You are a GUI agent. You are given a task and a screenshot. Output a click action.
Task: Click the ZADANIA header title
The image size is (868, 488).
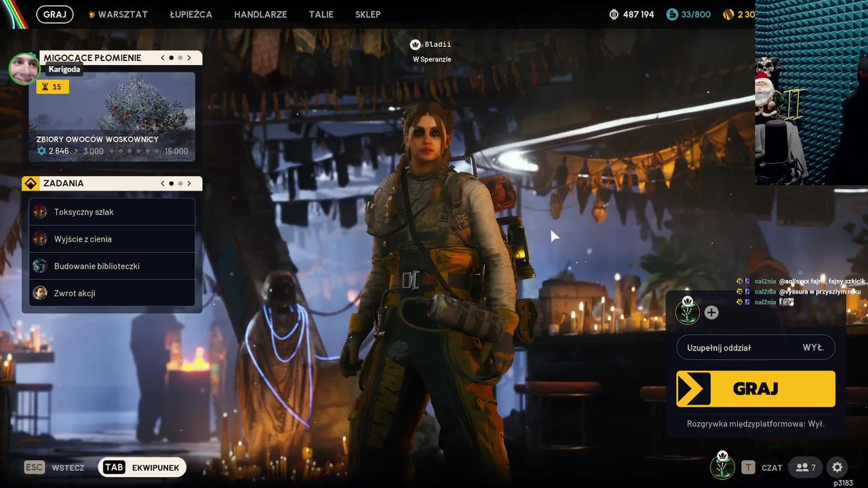64,183
